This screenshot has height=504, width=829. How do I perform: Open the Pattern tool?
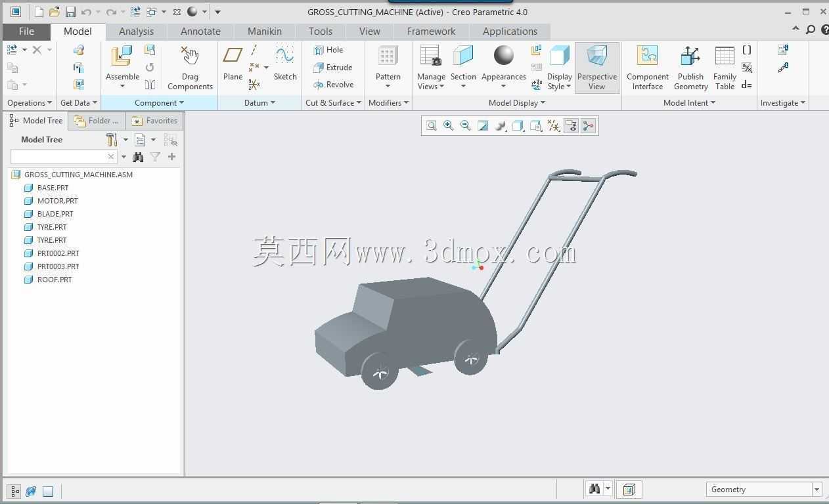[388, 67]
